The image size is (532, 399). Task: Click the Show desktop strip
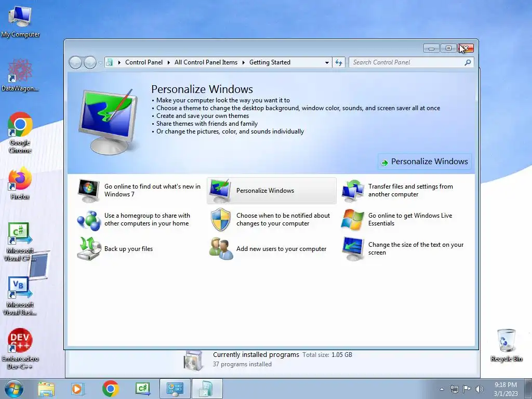coord(528,389)
